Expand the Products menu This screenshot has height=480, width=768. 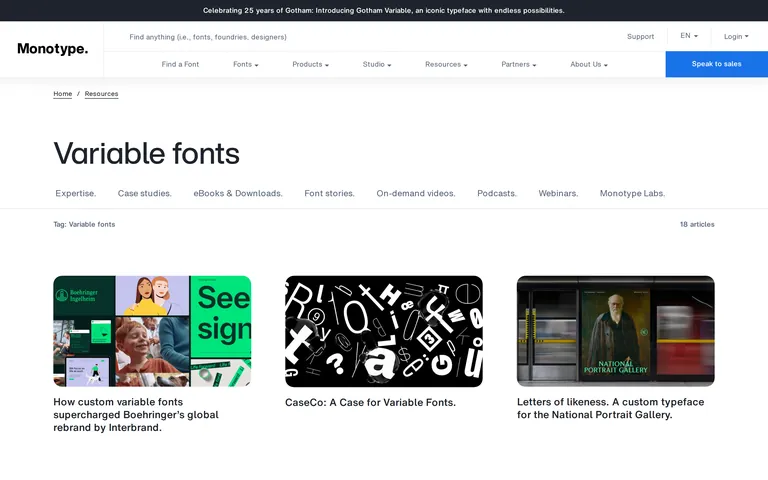[311, 64]
